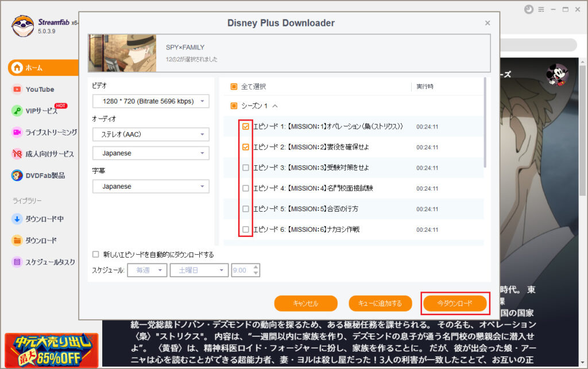Click the orange downloads folder icon
Screen dimensions: 588x369
(17, 240)
